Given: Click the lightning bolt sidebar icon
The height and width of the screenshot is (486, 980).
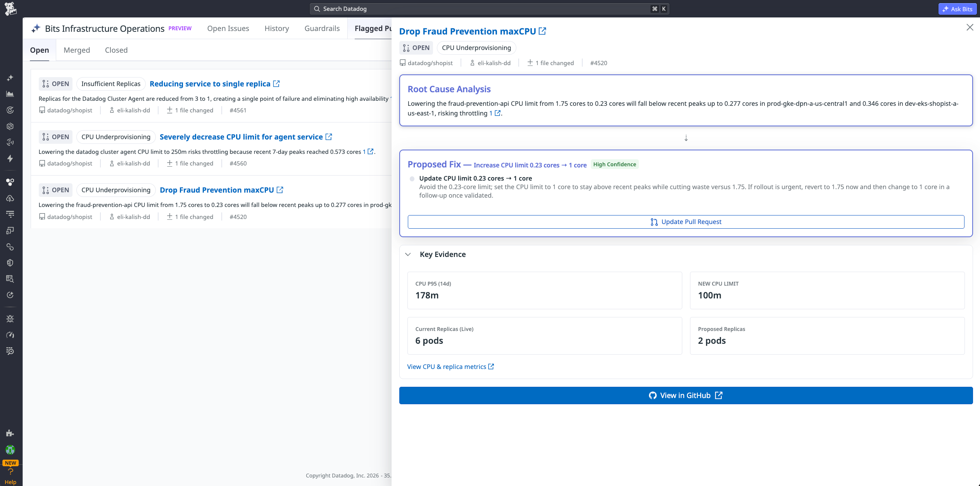Looking at the screenshot, I should pyautogui.click(x=10, y=159).
